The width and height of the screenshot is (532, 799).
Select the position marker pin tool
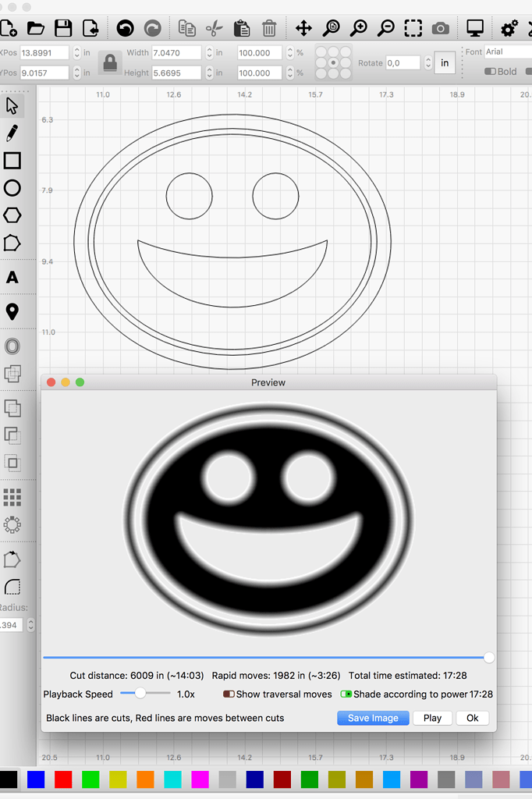(12, 311)
